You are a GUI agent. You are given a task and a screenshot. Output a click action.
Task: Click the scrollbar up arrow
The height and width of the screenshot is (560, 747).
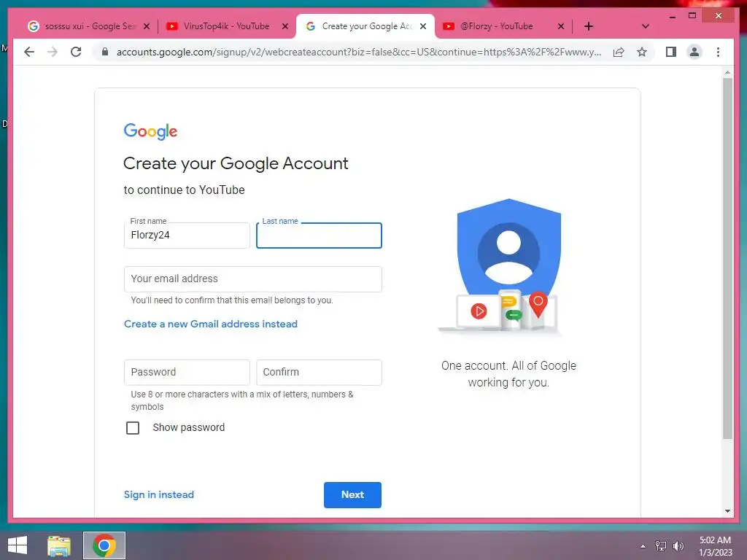(727, 72)
